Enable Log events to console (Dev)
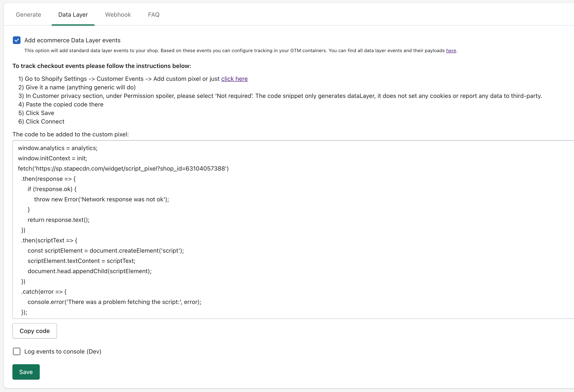The height and width of the screenshot is (392, 574). click(x=17, y=351)
